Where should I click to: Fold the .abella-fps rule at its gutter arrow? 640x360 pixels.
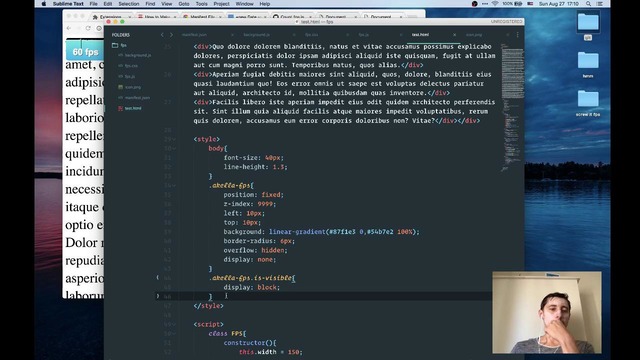click(175, 186)
